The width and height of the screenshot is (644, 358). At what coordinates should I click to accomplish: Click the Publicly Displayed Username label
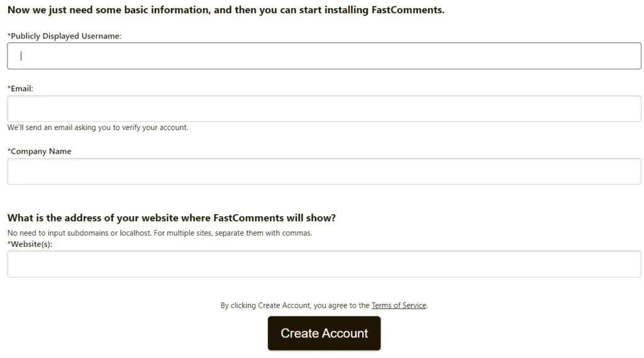point(66,36)
